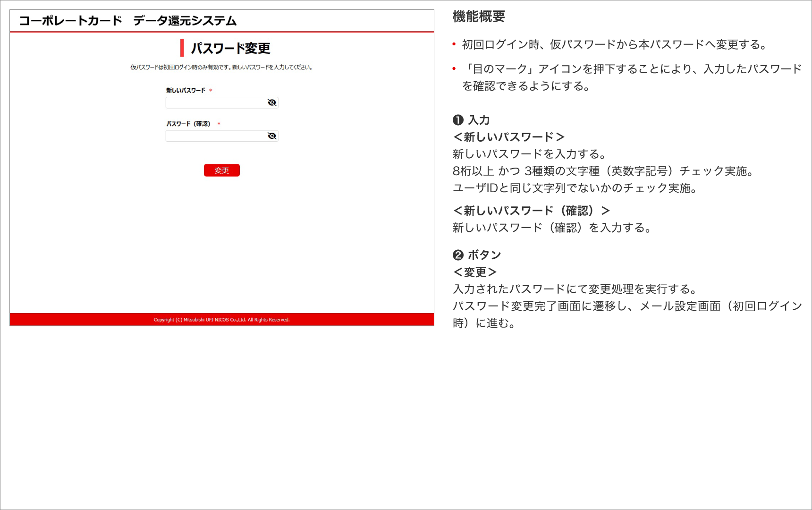Click the Mitsubishi UFJ NICOS copyright footer
This screenshot has height=510, width=812.
coord(221,320)
